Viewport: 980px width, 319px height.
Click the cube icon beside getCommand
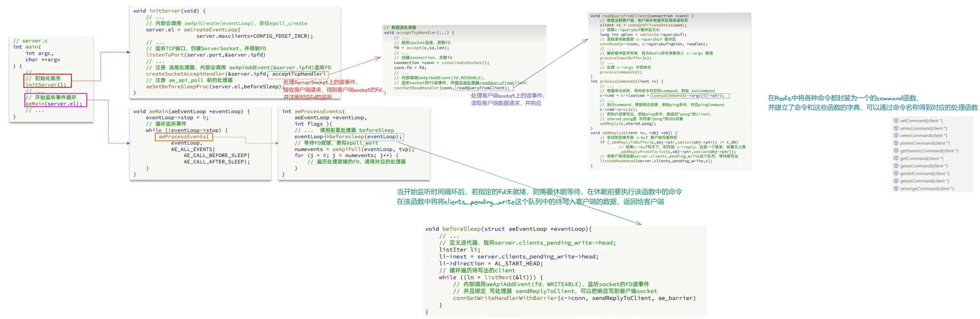click(896, 158)
